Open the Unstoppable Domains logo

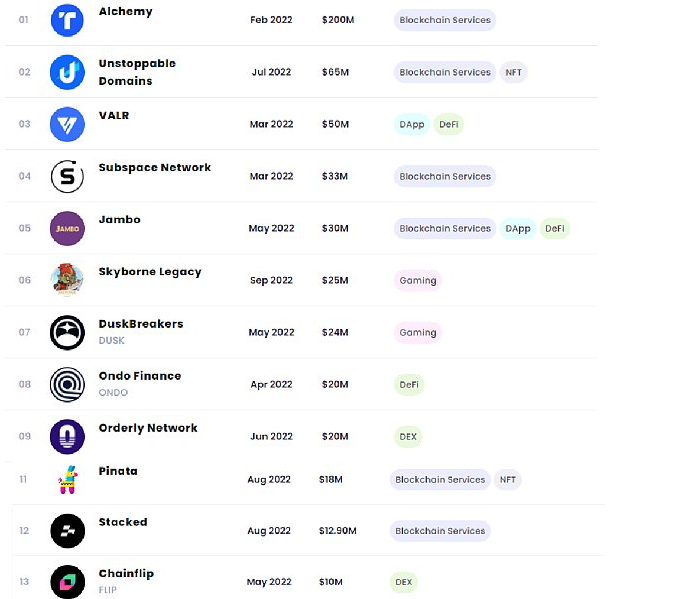(67, 72)
